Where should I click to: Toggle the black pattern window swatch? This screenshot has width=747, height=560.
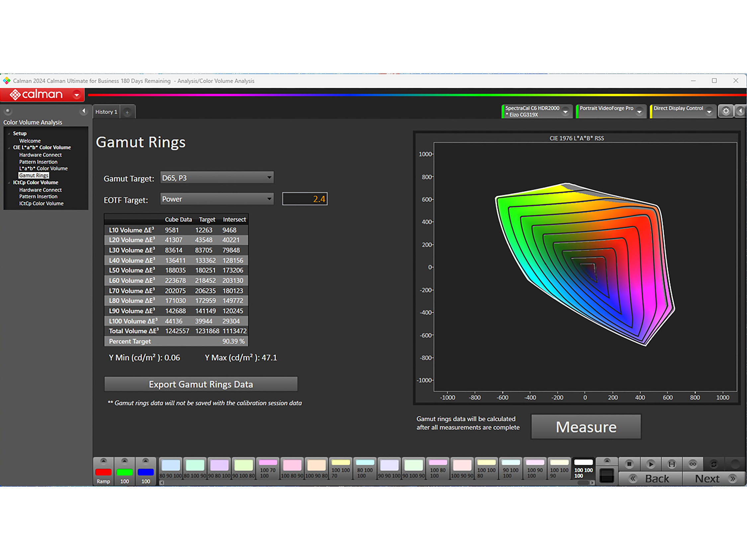[607, 476]
